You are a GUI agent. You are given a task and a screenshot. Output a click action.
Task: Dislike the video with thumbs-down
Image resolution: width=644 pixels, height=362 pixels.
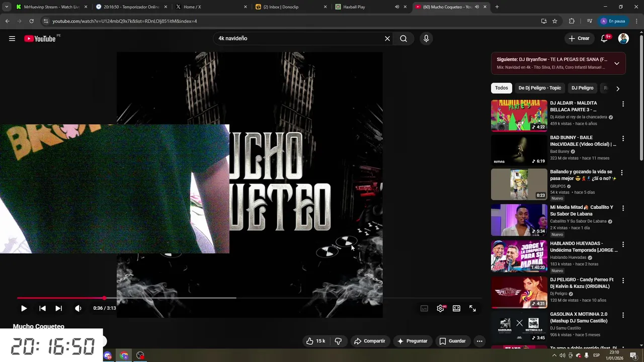[338, 341]
